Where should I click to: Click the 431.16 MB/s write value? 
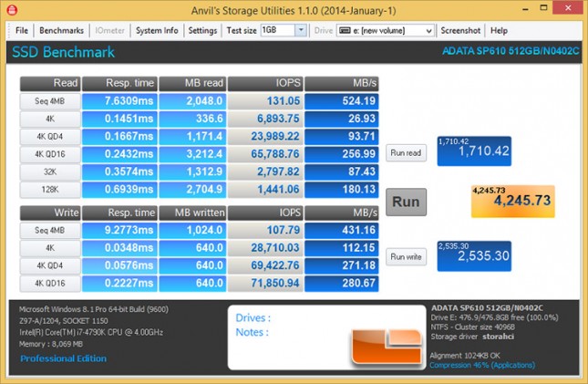(x=342, y=231)
